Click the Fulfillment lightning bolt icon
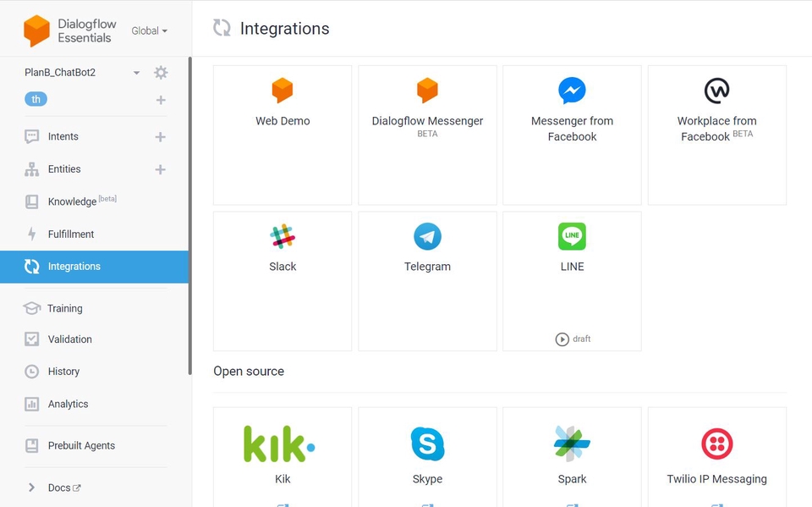Image resolution: width=812 pixels, height=507 pixels. pos(31,234)
